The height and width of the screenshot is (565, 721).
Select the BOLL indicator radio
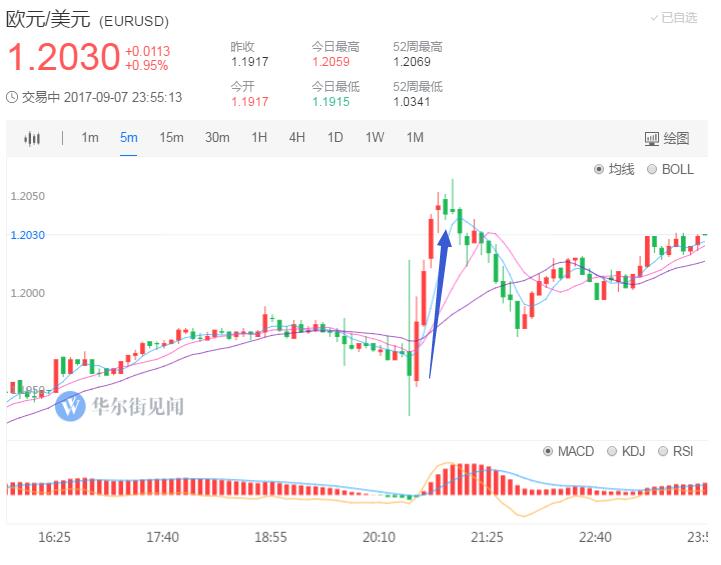652,170
